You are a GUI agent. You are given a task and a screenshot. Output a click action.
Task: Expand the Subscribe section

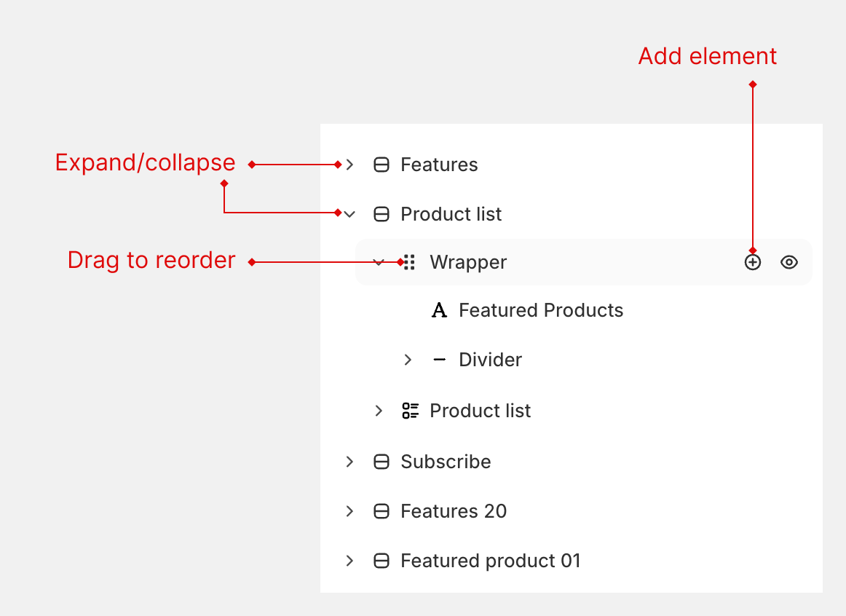[x=350, y=462]
